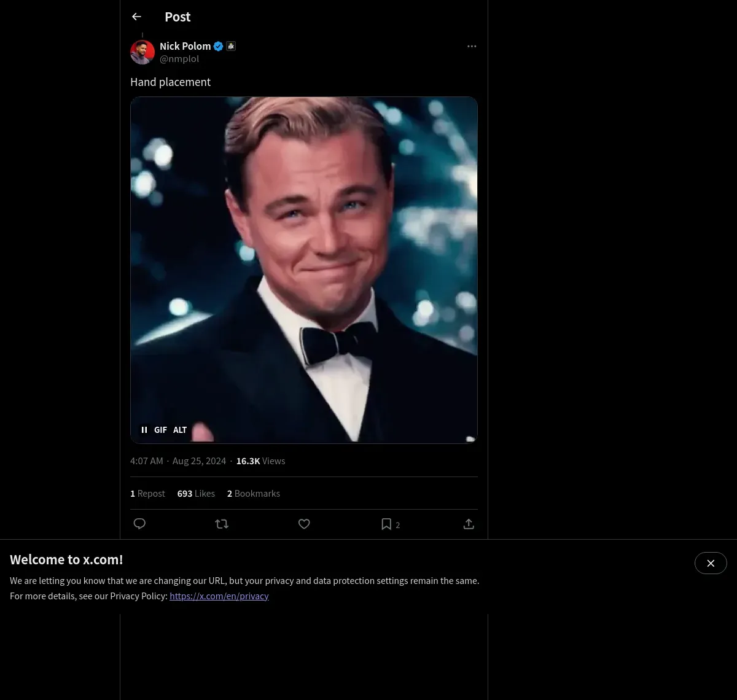
Task: Click the back arrow icon
Action: pos(136,17)
